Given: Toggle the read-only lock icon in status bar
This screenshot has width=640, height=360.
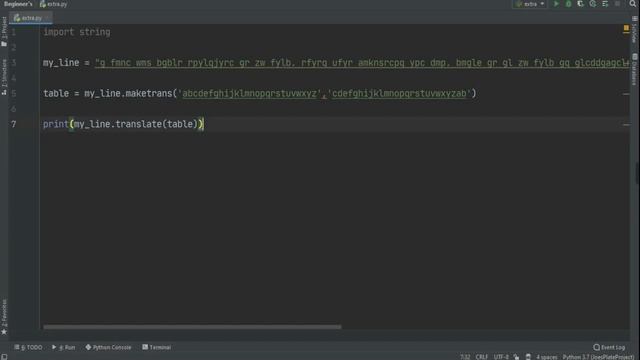Looking at the screenshot, I should click(517, 357).
